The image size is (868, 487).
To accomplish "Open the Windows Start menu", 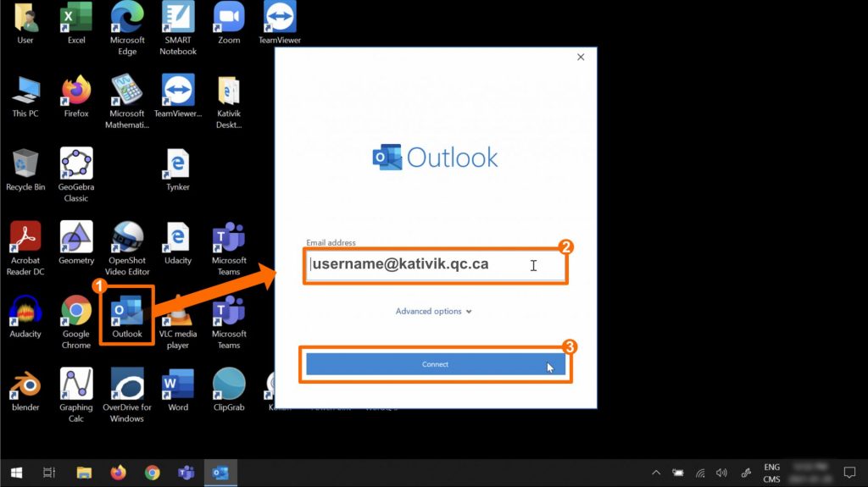I will [x=16, y=473].
